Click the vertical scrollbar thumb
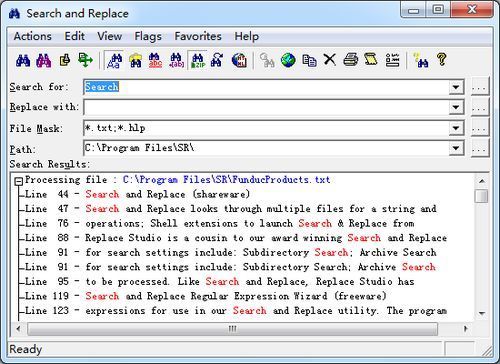Viewport: 500px width, 364px height. tap(482, 196)
